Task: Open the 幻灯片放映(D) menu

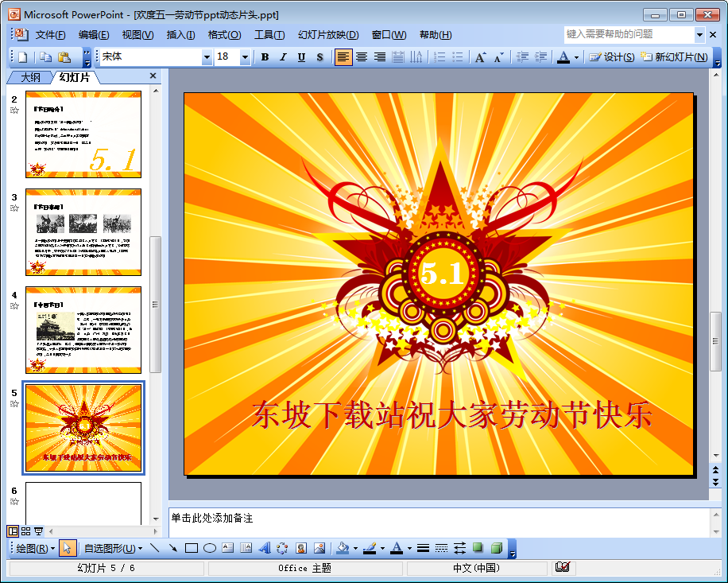Action: [328, 35]
